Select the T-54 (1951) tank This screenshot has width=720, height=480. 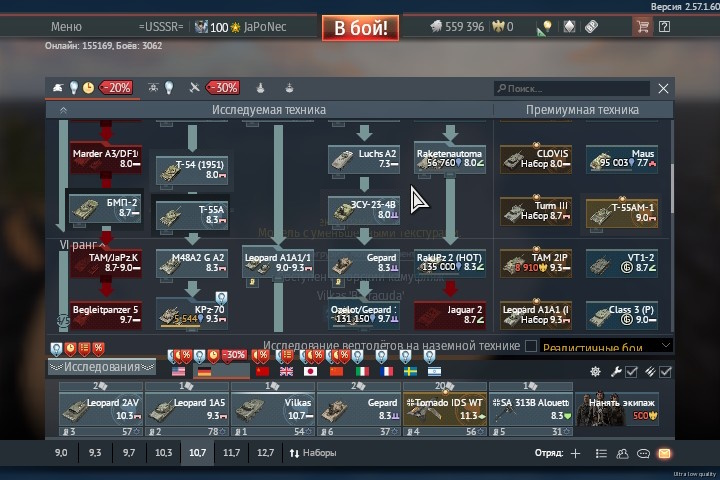pos(191,169)
